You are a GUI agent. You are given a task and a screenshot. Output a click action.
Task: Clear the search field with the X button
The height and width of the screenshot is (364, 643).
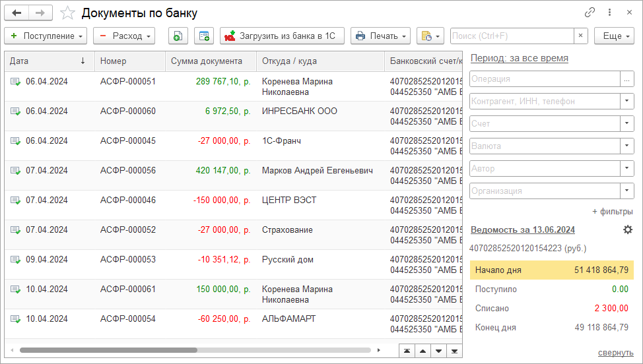click(580, 36)
